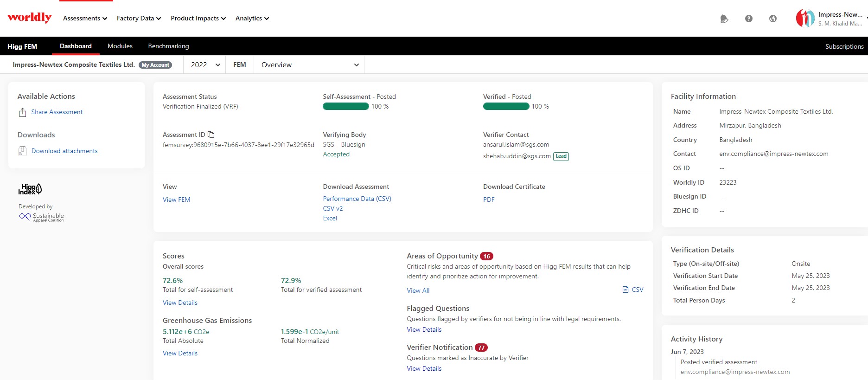Open the Subscriptions page

coord(844,46)
